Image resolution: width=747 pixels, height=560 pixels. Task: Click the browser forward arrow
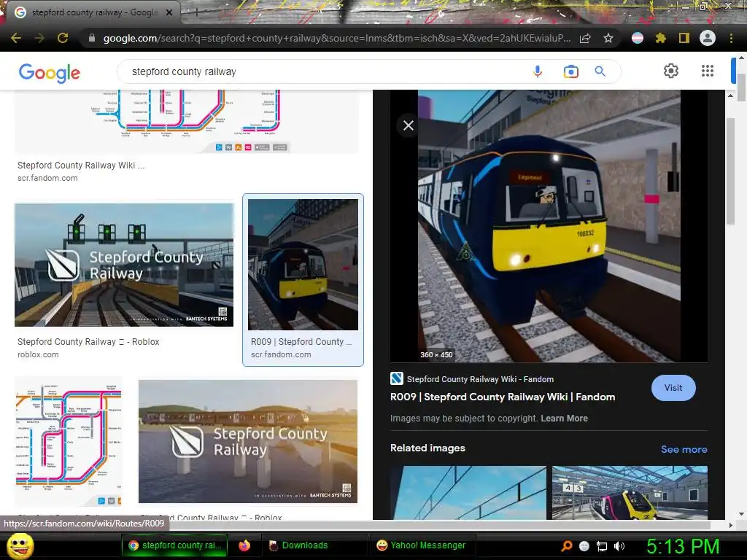(x=39, y=38)
